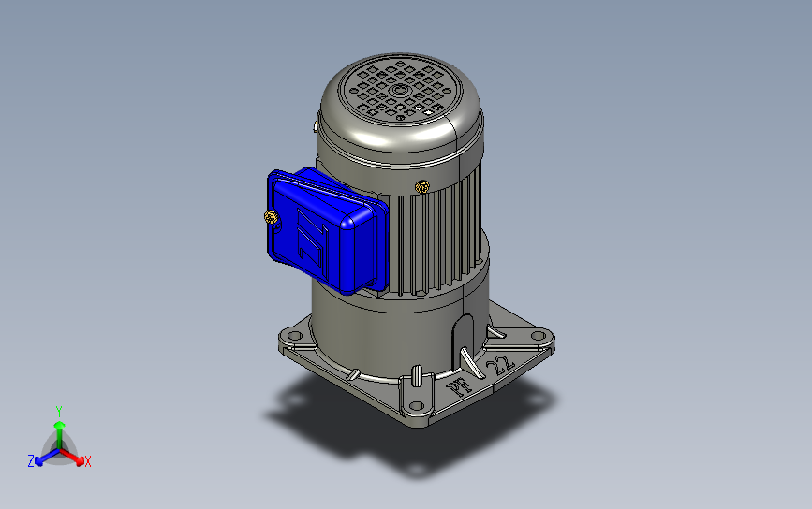The image size is (812, 509).
Task: Click the red X axis of the triad
Action: click(x=73, y=457)
